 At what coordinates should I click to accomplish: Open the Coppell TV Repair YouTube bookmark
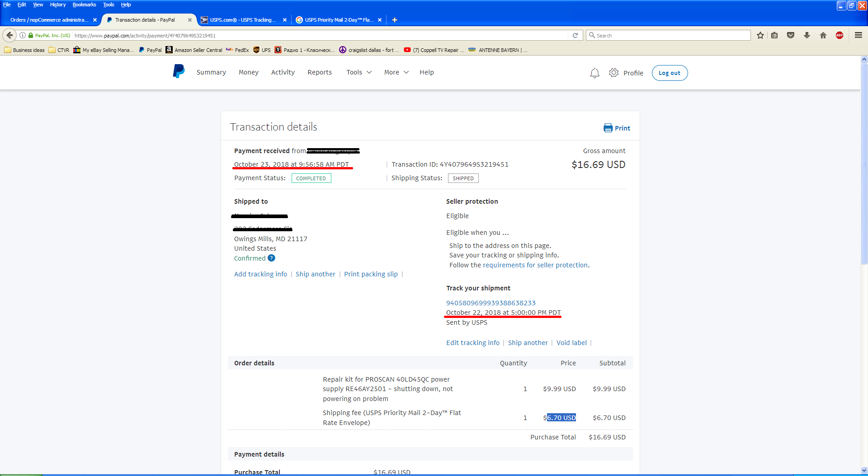(434, 50)
